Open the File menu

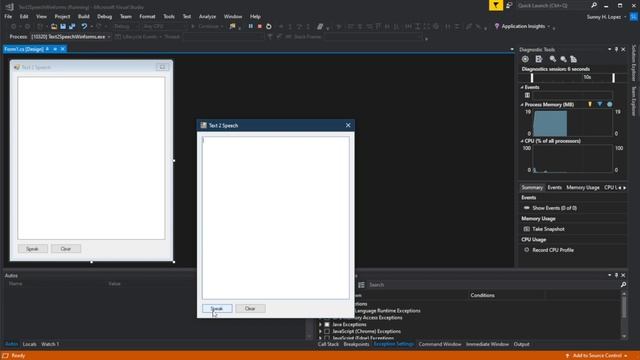(8, 17)
